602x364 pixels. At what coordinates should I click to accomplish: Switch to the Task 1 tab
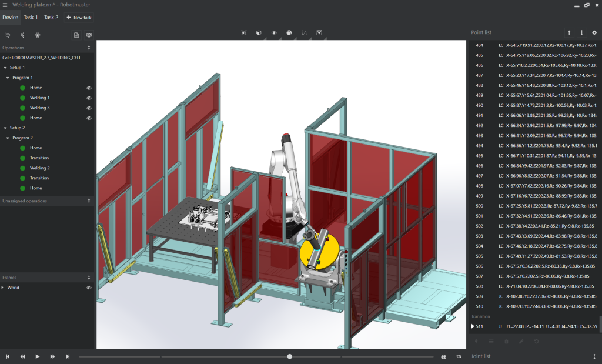pos(31,18)
